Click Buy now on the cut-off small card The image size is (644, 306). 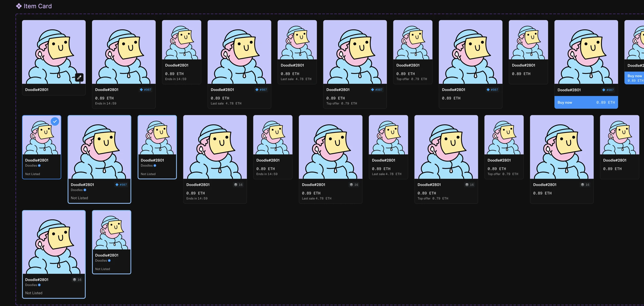click(x=635, y=78)
